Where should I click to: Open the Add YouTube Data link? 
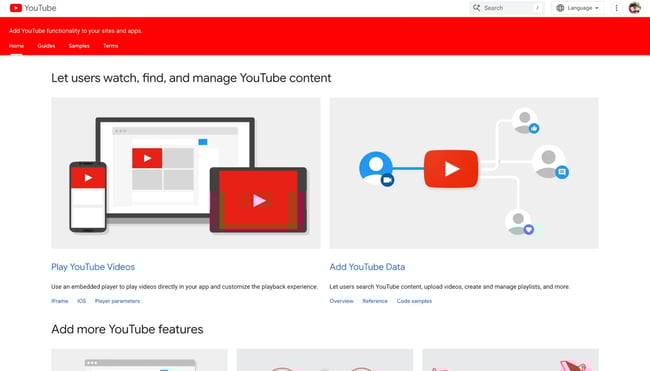click(x=367, y=267)
